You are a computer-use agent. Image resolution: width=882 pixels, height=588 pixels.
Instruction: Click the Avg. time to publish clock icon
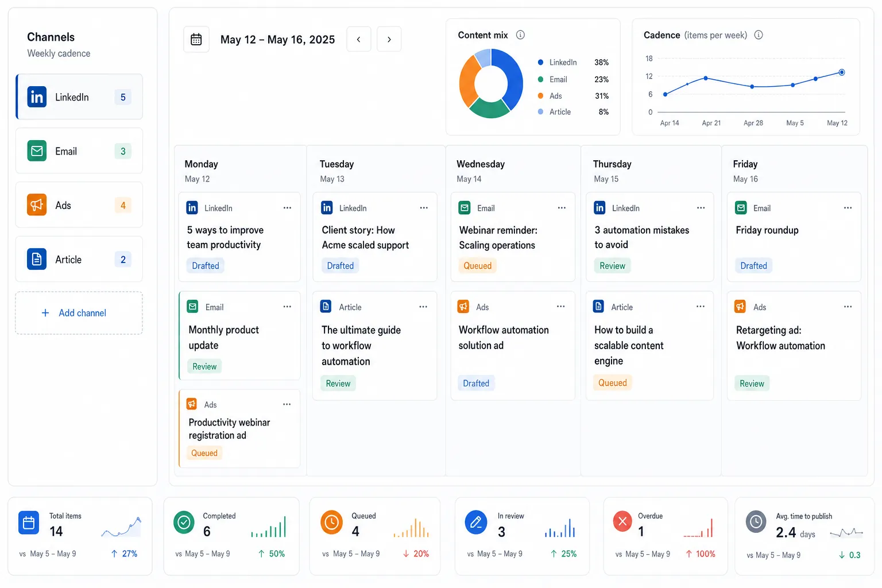click(756, 521)
